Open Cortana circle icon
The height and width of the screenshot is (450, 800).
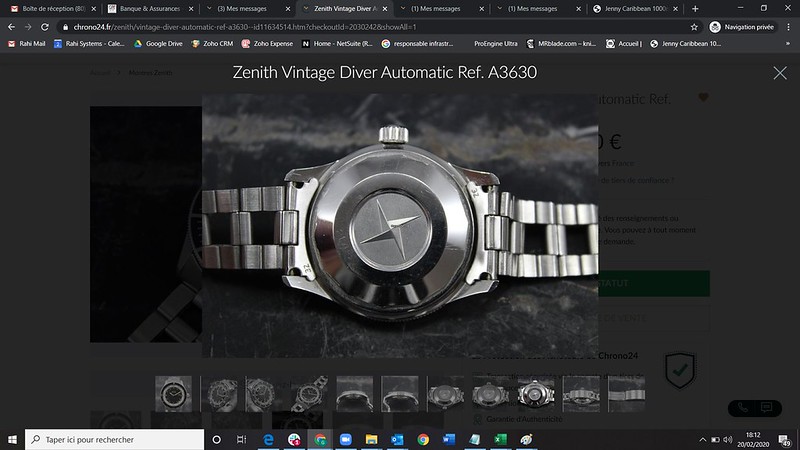tap(216, 439)
